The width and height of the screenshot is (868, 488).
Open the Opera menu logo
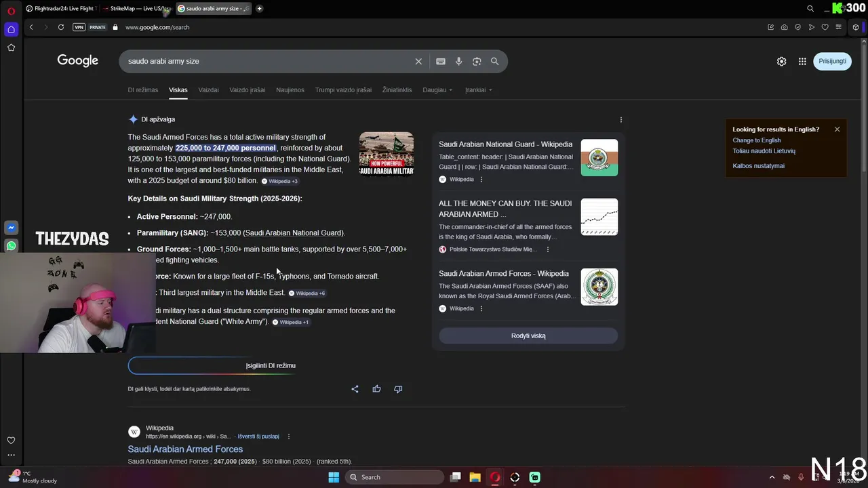click(11, 9)
